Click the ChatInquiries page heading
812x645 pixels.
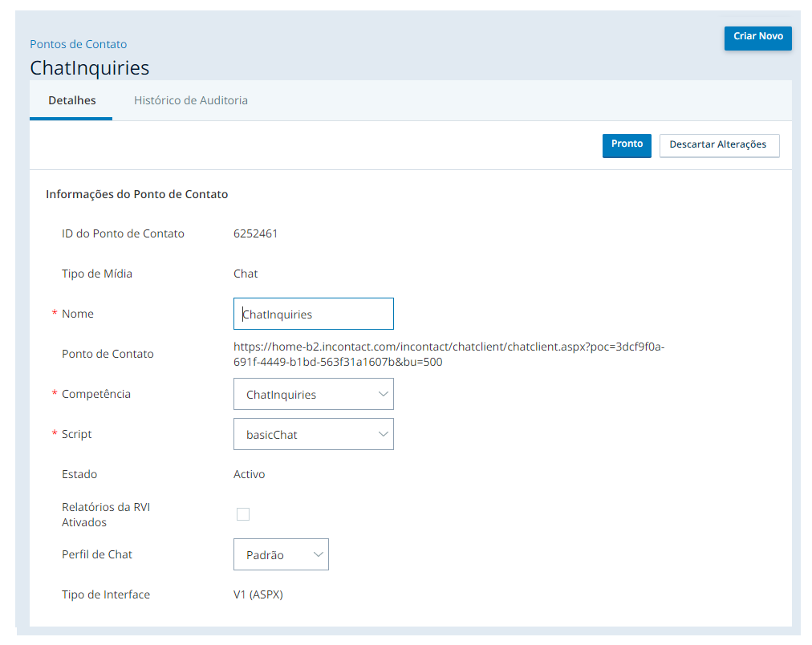90,68
